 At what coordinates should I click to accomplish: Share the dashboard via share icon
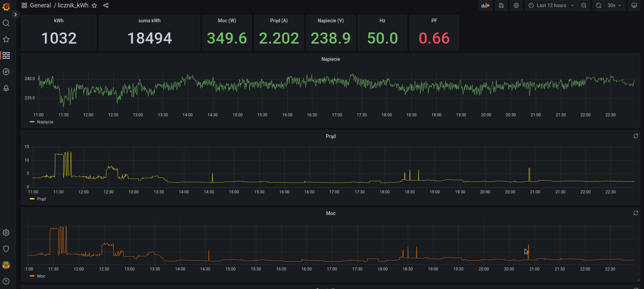tap(106, 5)
